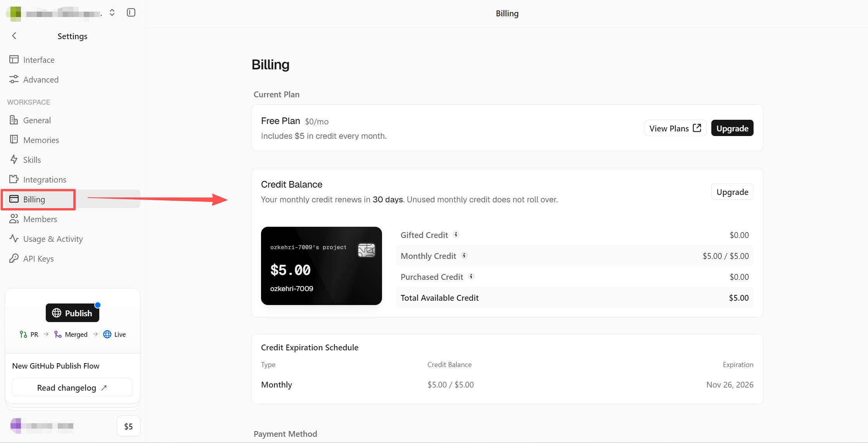Open the Integrations puzzle icon

tap(14, 179)
